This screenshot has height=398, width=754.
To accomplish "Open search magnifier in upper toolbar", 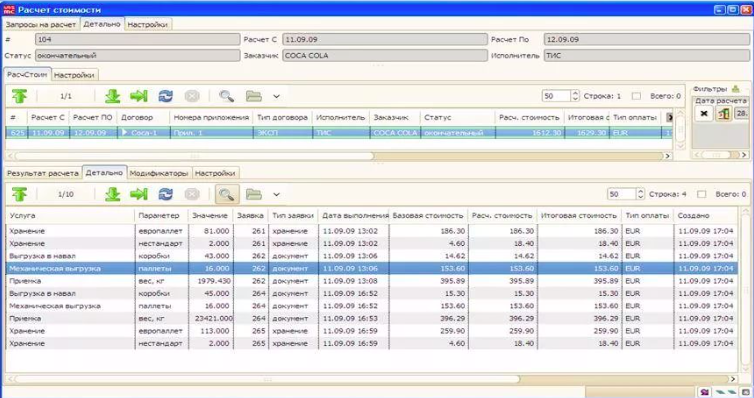I will (226, 96).
